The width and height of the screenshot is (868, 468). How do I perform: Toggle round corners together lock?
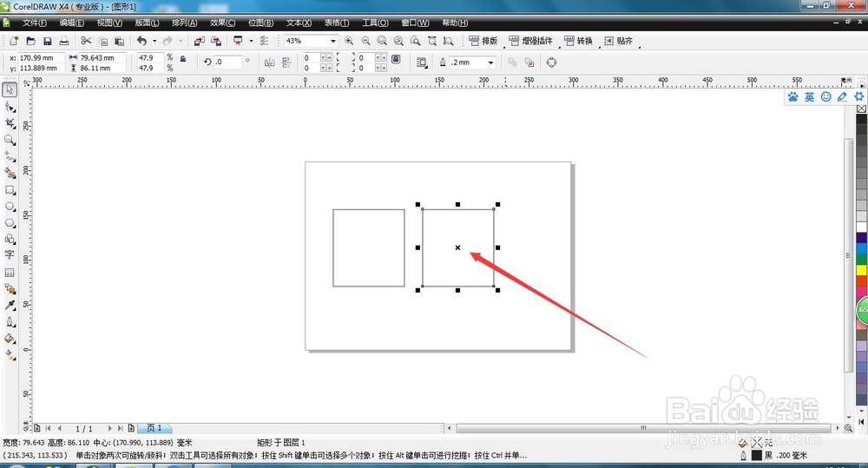coord(397,58)
